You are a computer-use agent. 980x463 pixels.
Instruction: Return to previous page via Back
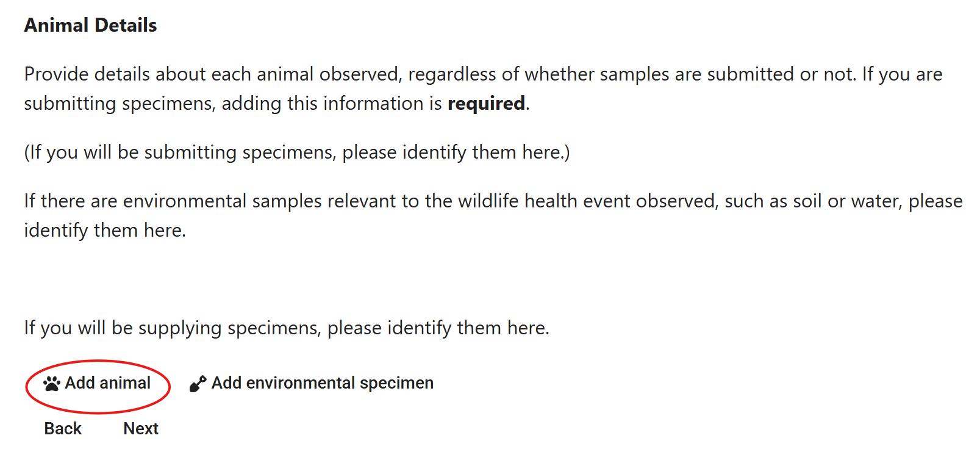coord(62,429)
